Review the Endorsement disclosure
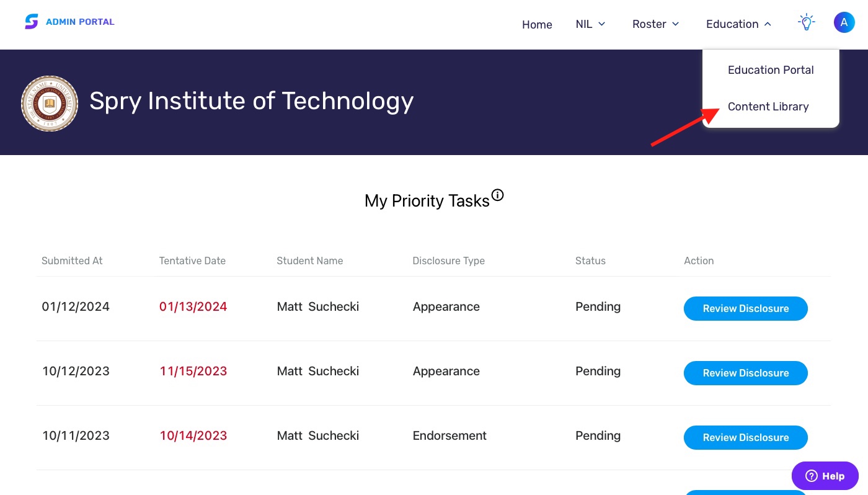 pos(745,437)
